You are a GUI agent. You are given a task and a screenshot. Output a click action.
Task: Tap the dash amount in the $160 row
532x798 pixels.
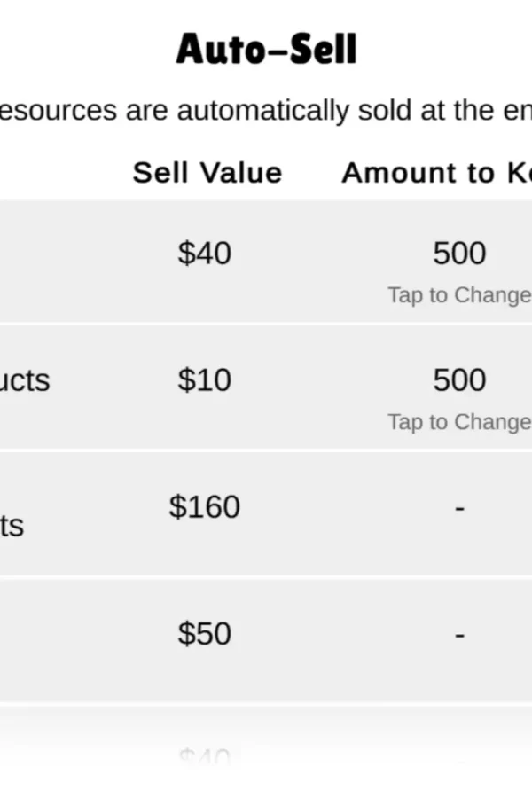coord(459,509)
